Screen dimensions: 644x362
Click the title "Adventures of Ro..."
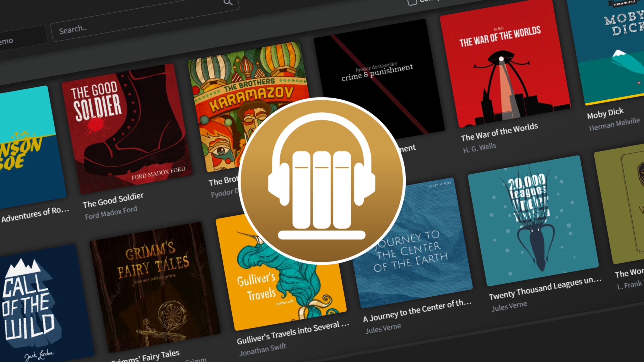[35, 214]
